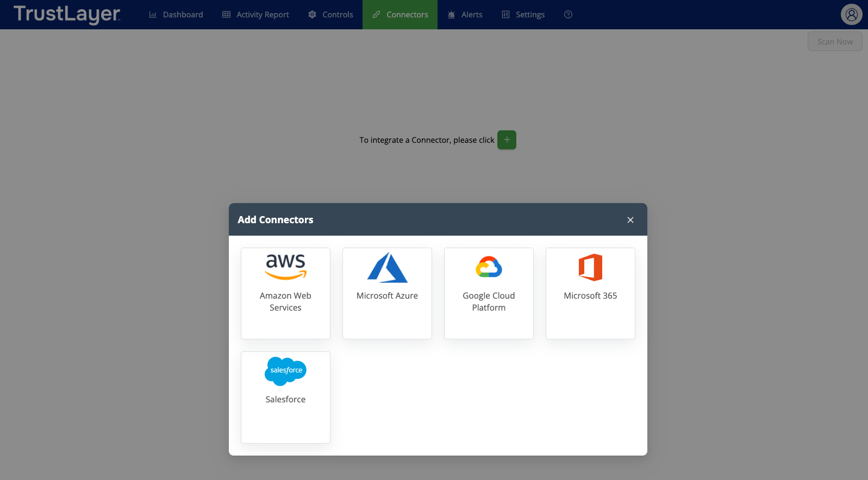This screenshot has width=868, height=480.
Task: Open the user profile avatar
Action: click(x=852, y=15)
